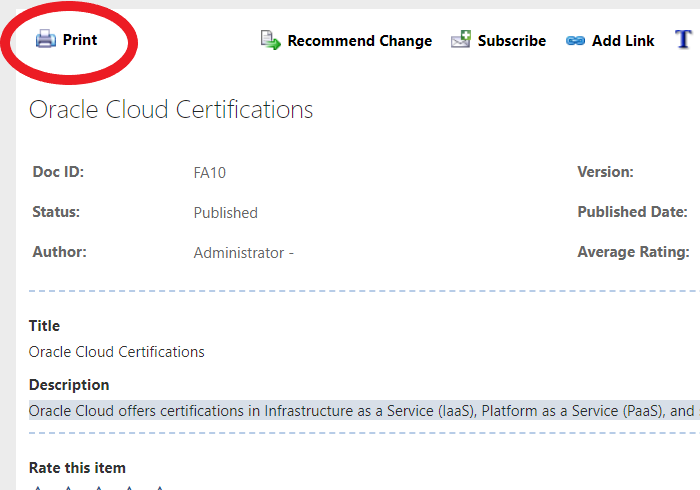Click the Published Date label

pos(632,212)
